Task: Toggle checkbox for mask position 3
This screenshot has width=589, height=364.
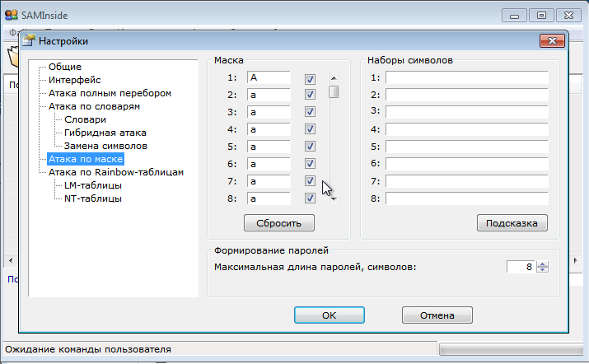Action: click(x=310, y=111)
